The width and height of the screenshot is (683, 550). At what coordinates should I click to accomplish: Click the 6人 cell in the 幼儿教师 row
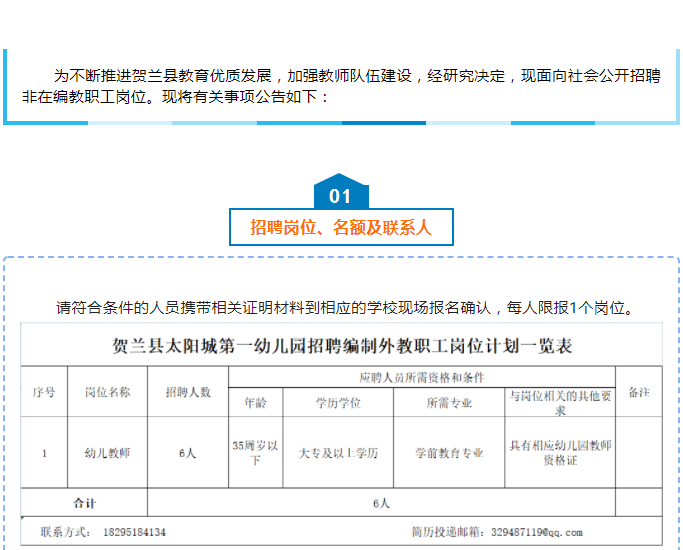[x=188, y=453]
